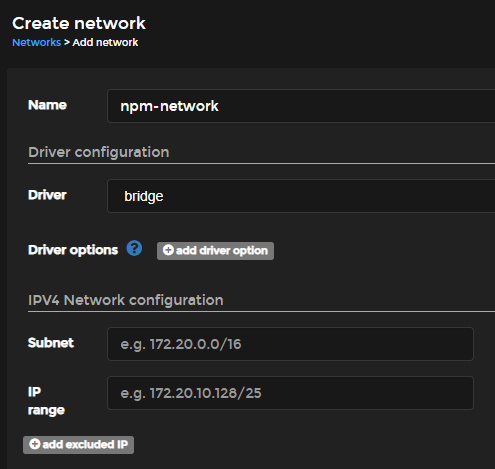This screenshot has height=469, width=495.
Task: Go to Networks breadcrumb link
Action: point(36,43)
